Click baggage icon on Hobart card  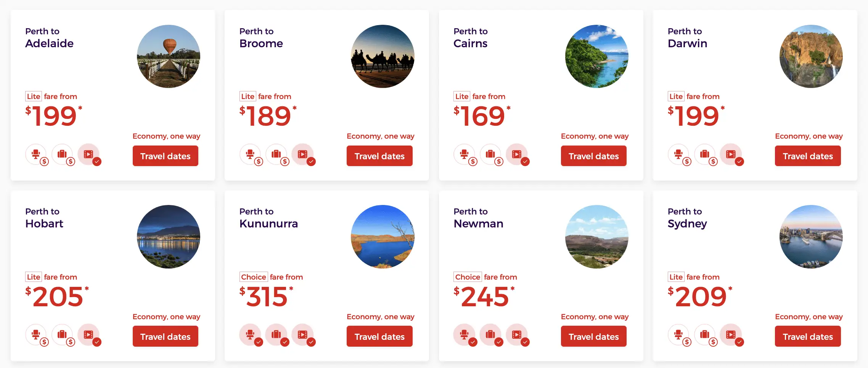[62, 334]
